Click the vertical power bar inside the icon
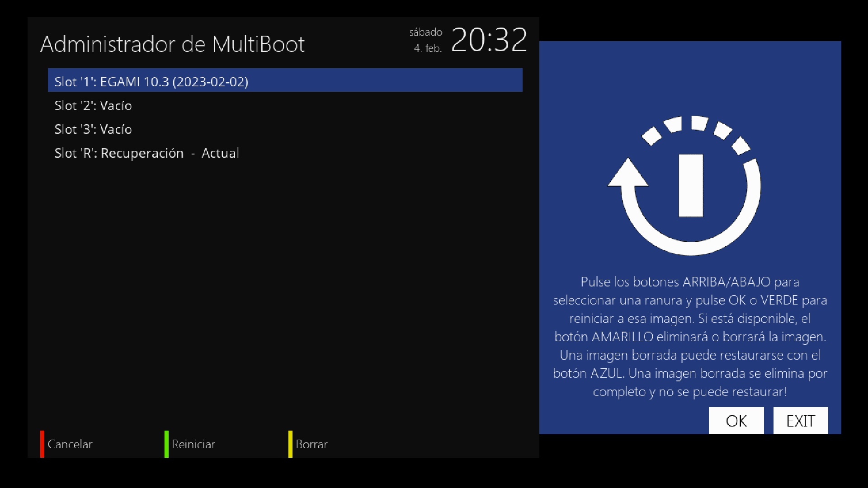868x488 pixels. pos(691,186)
